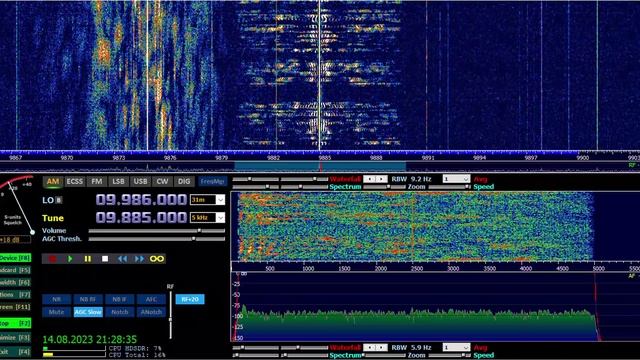Click the S-meter squelch dial
This screenshot has width=640, height=360.
pyautogui.click(x=16, y=204)
